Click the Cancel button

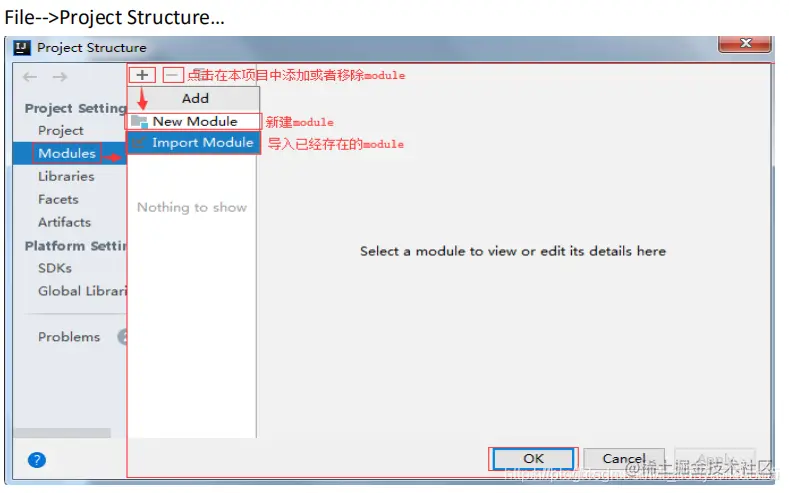click(x=624, y=459)
